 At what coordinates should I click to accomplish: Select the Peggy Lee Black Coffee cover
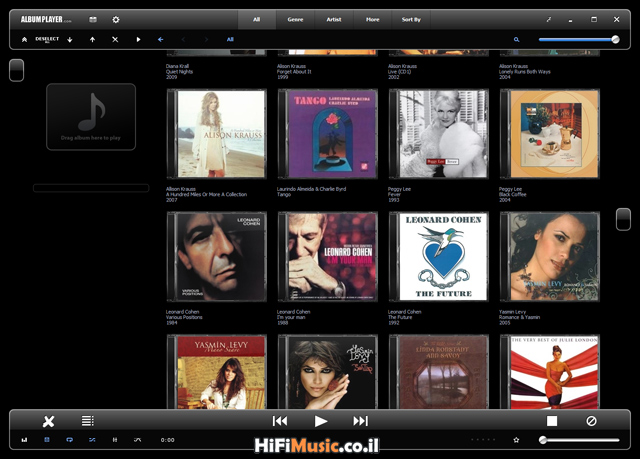[550, 134]
